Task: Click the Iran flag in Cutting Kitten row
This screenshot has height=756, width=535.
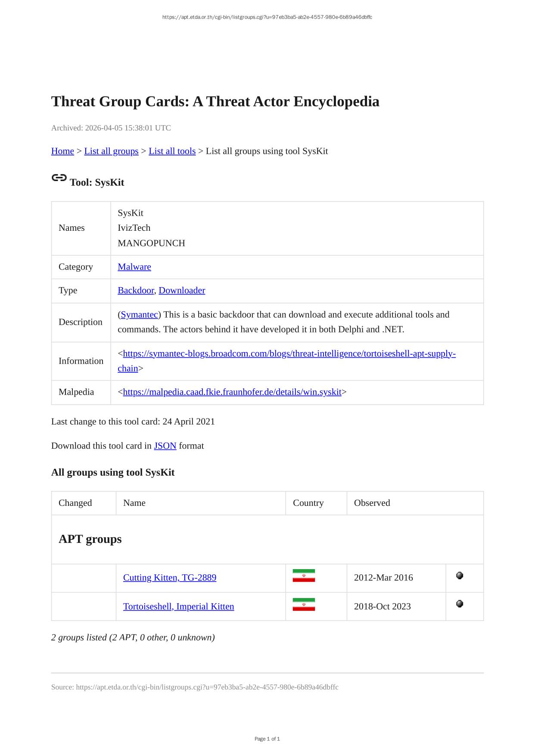Action: point(304,576)
